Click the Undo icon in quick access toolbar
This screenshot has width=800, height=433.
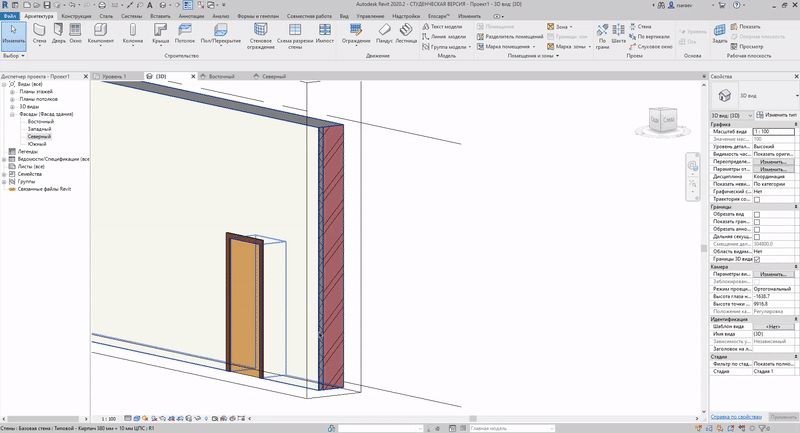click(72, 5)
